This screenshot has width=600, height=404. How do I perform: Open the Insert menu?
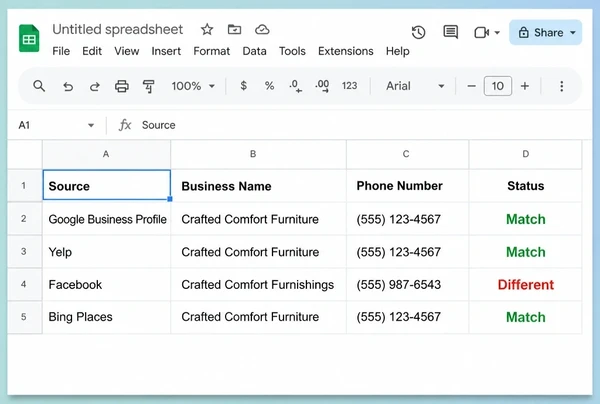click(166, 51)
